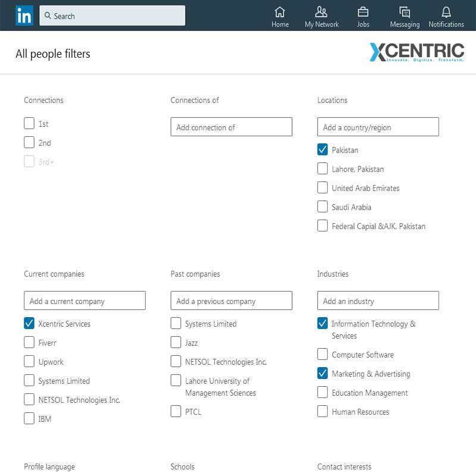The image size is (476, 476).
Task: Click the Add a country/region field
Action: 378,127
